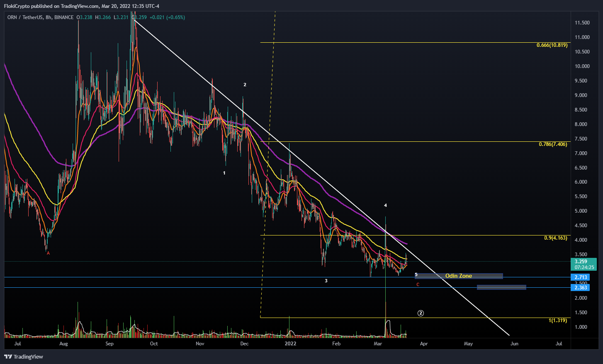Select the high value H3.266

(x=103, y=17)
